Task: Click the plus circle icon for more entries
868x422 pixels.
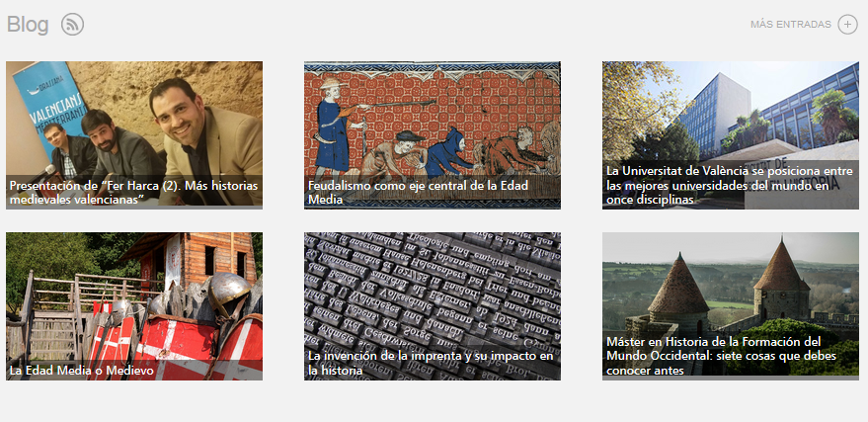Action: tap(847, 25)
